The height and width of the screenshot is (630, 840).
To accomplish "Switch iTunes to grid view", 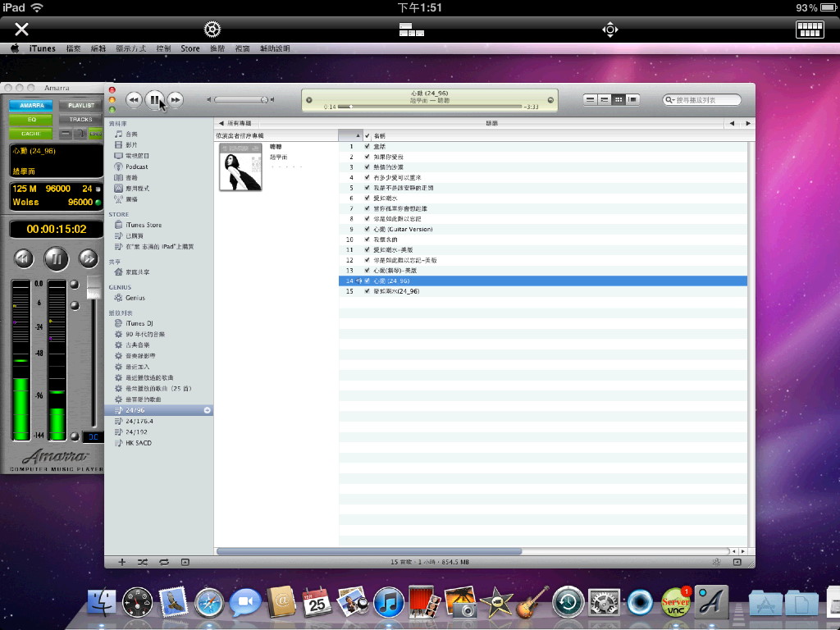I will [x=619, y=99].
